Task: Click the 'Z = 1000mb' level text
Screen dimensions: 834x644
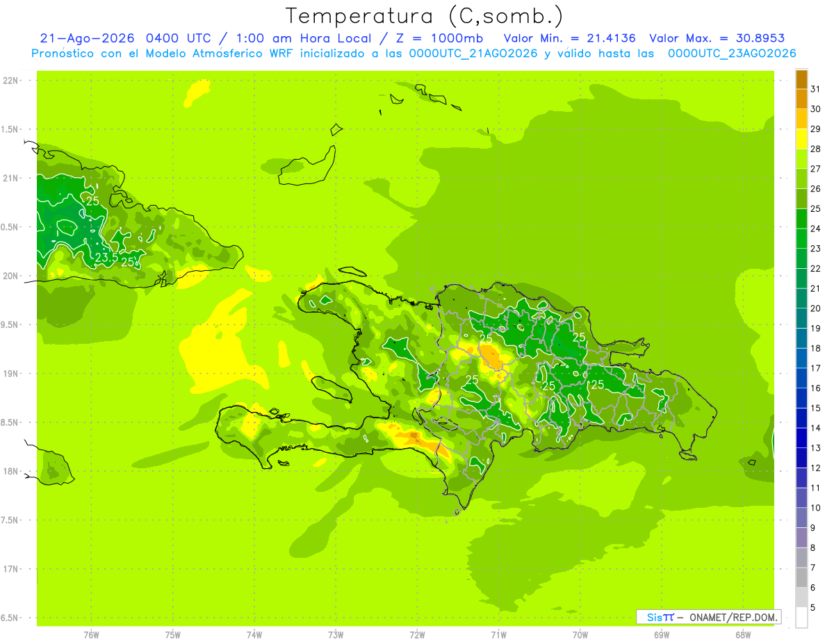Action: coord(441,38)
